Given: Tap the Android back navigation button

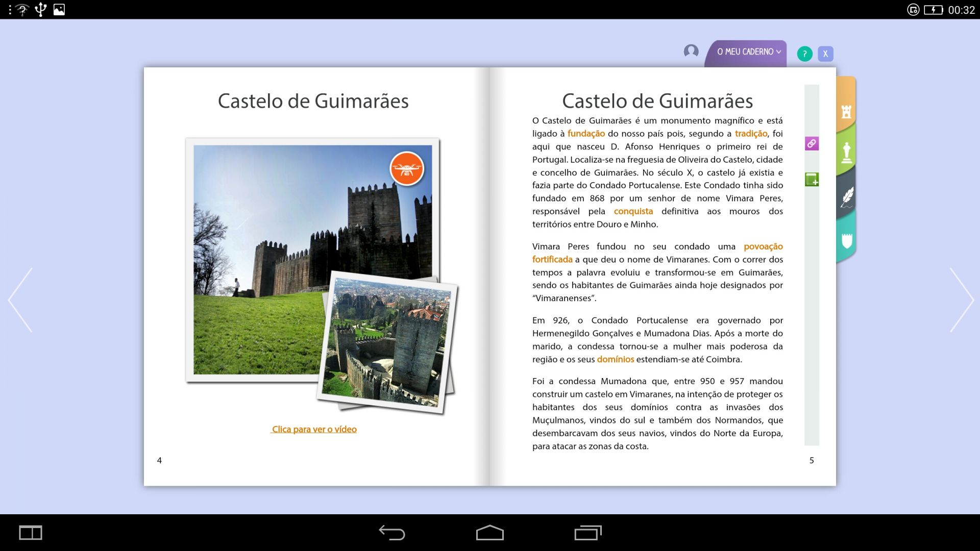Looking at the screenshot, I should click(391, 533).
